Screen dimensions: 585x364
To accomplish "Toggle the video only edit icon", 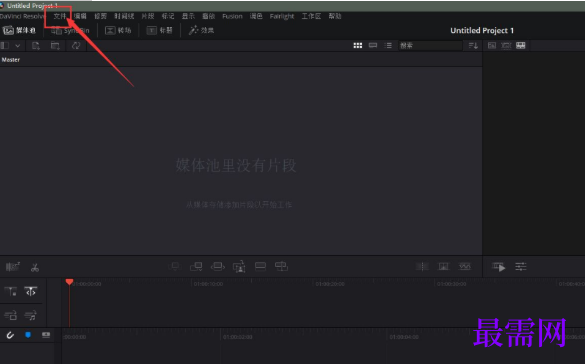I will click(x=10, y=316).
